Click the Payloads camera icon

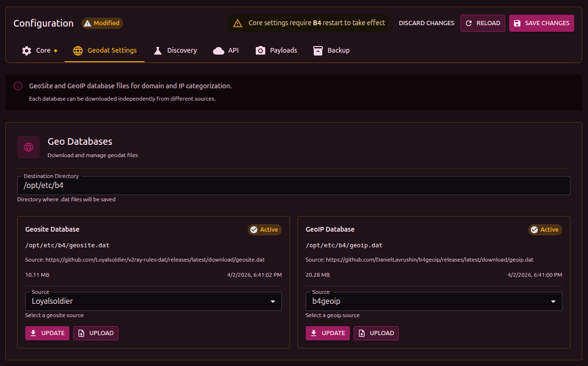click(x=260, y=50)
